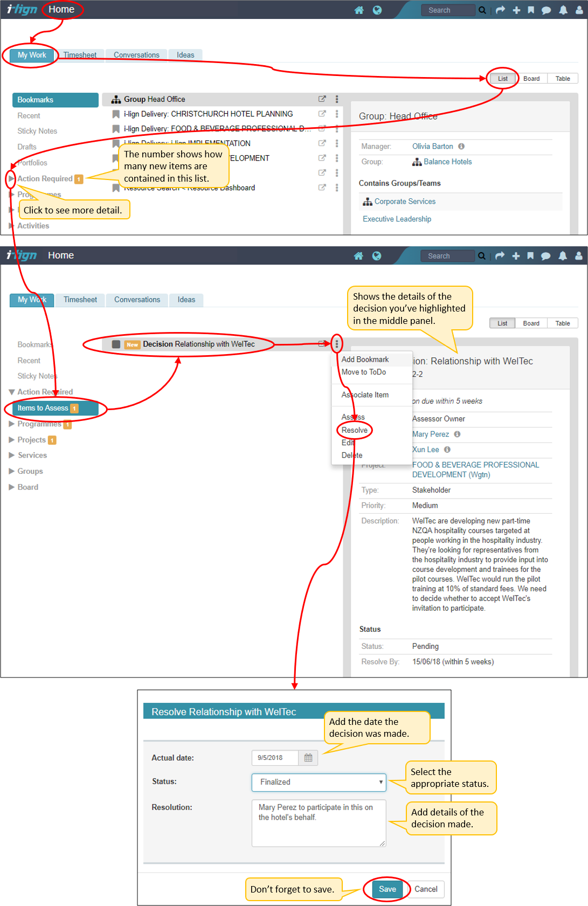Click the share arrow icon on the Head Office screen
Screen dimensions: 588x906
click(x=501, y=10)
